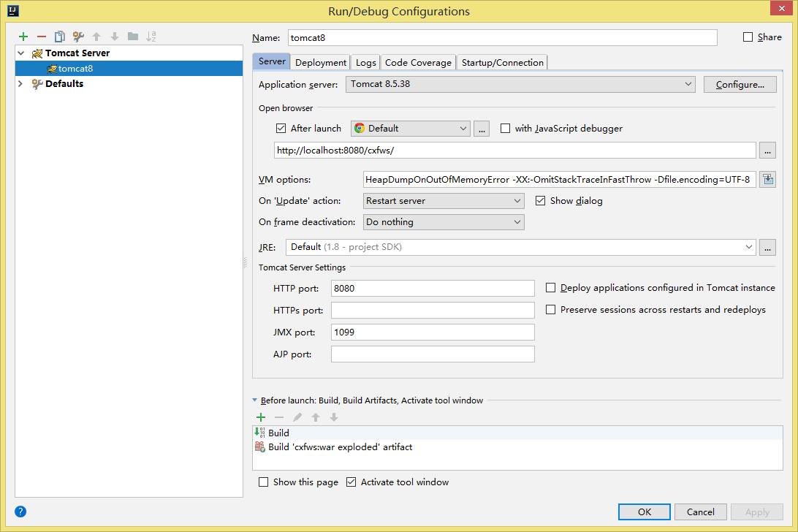The width and height of the screenshot is (798, 532).
Task: Click the Defaults wrench icon in tree
Action: [x=37, y=84]
